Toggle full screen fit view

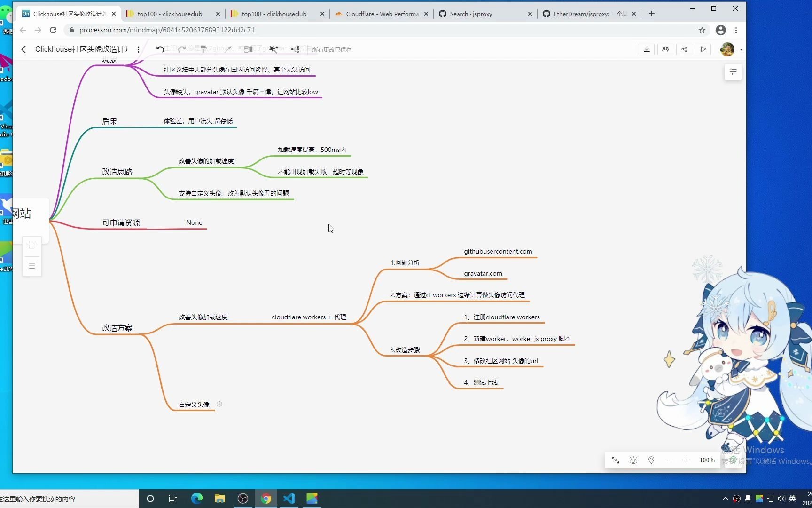click(x=615, y=460)
